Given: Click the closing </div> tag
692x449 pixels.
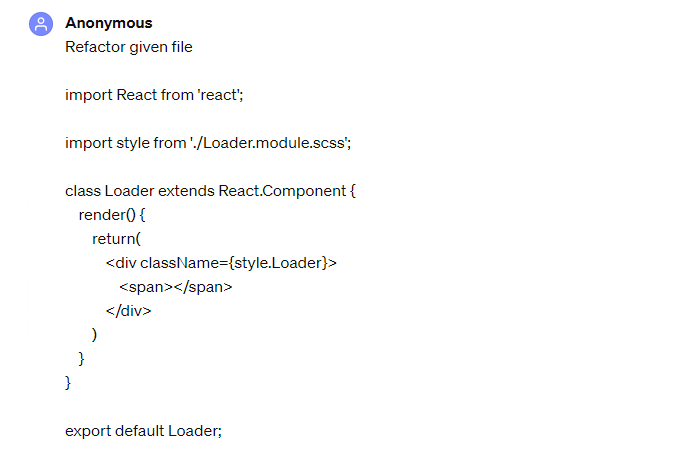Looking at the screenshot, I should (128, 311).
